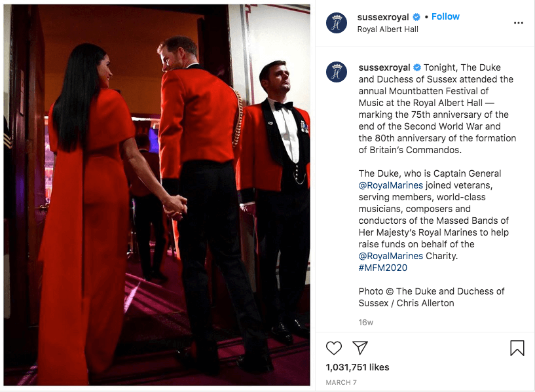The width and height of the screenshot is (535, 392).
Task: Select the caption text about Mountbatten Festival
Action: tap(437, 109)
